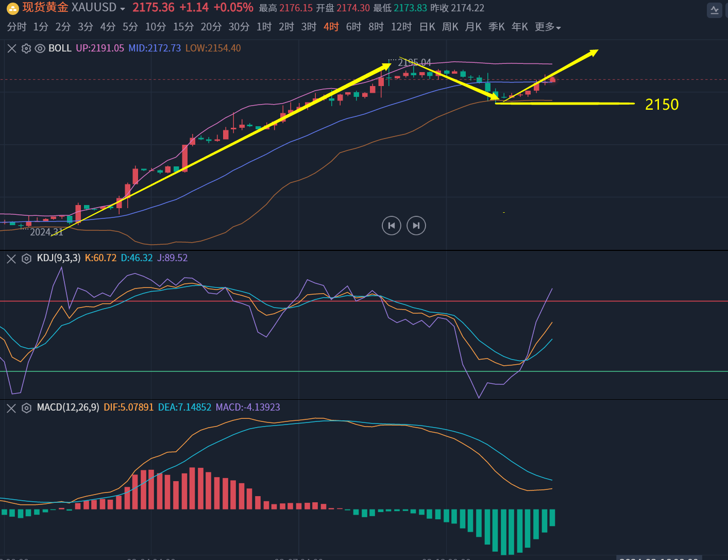Close the MACD indicator panel
The image size is (728, 560).
click(x=11, y=408)
